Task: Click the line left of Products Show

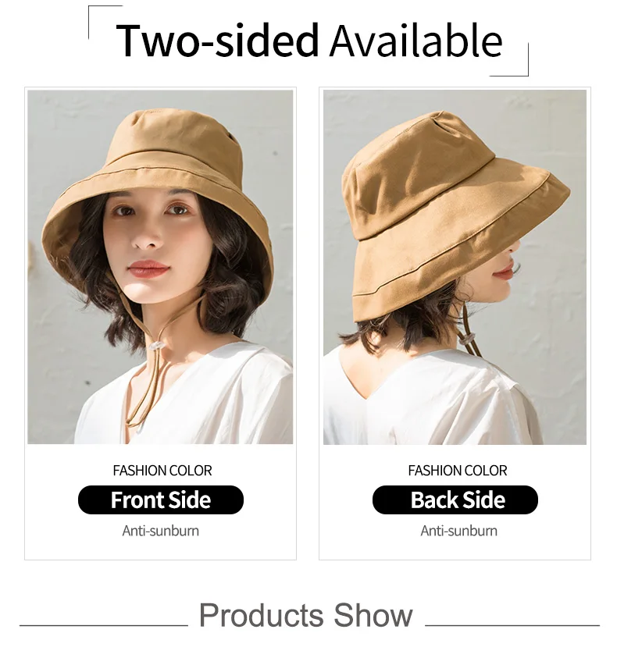Action: (x=104, y=625)
